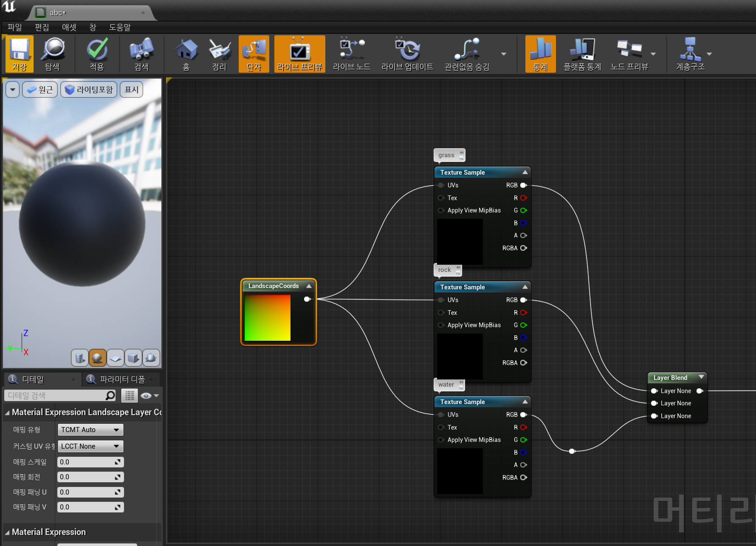The width and height of the screenshot is (756, 546).
Task: Collapse the LandscapeCoords node preview arrow
Action: (309, 286)
